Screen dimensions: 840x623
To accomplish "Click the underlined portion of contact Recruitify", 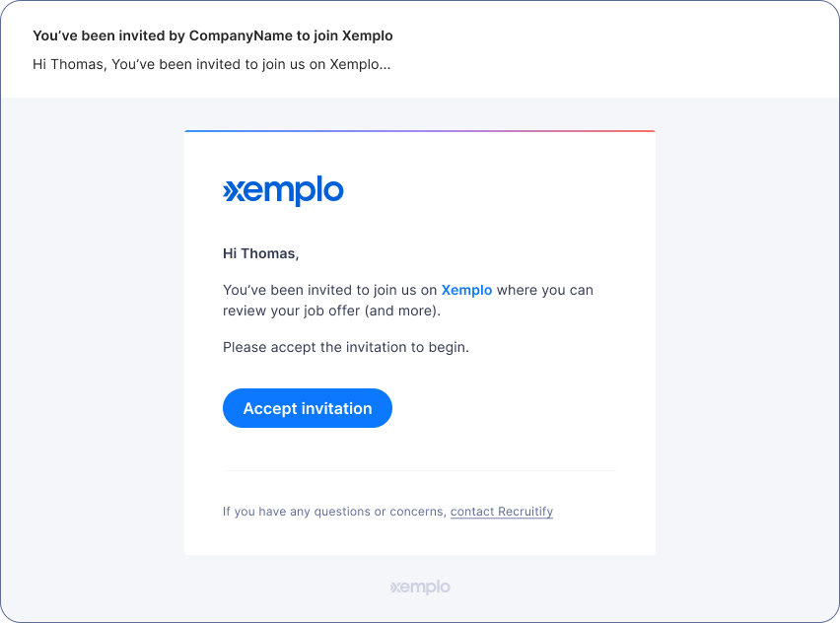I will (502, 512).
